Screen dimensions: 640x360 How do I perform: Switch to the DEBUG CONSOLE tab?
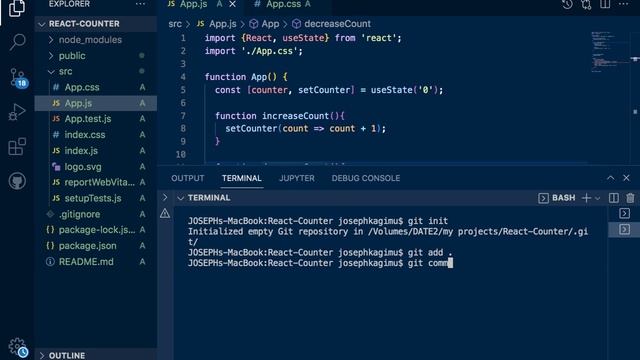tap(366, 178)
